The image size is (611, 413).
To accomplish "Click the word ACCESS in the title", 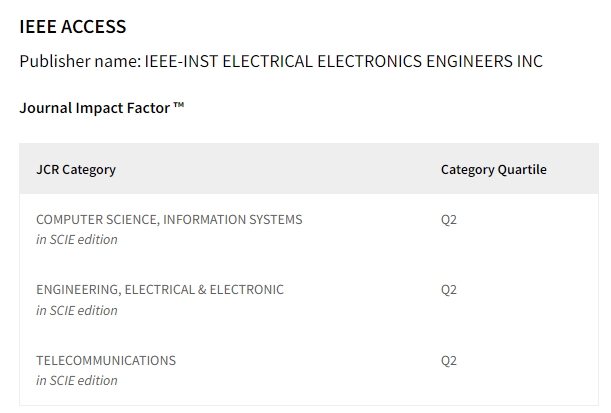I will click(94, 27).
